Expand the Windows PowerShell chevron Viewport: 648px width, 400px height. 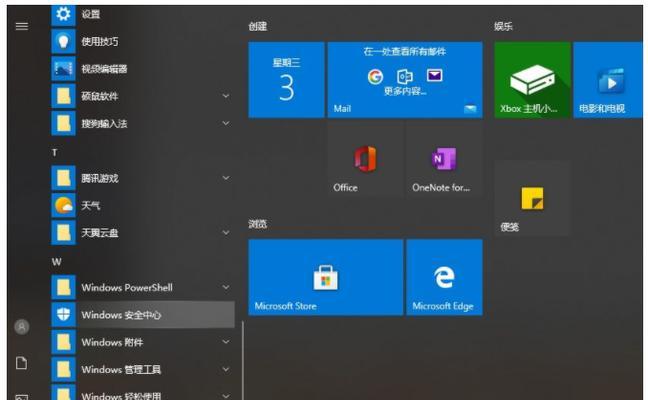coord(226,287)
